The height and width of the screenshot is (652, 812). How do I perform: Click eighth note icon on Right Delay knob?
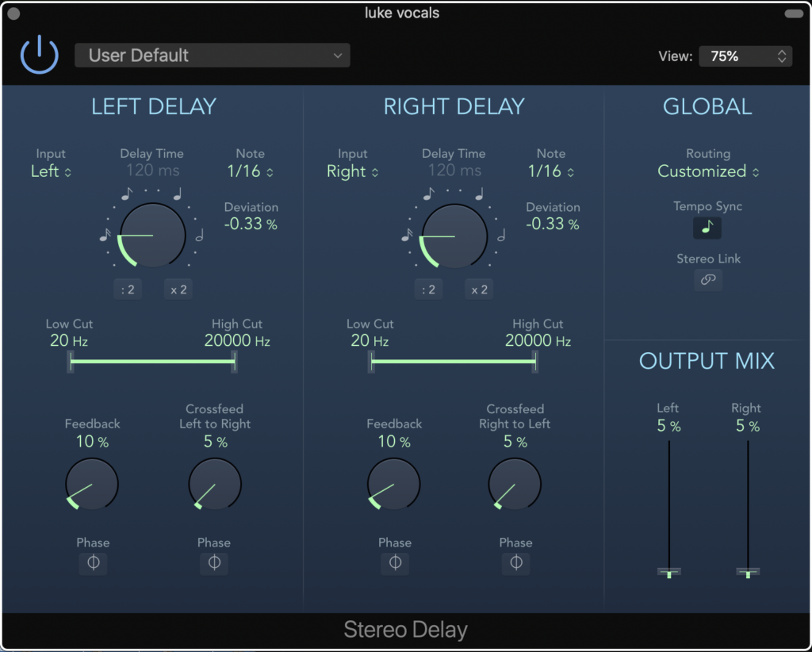click(x=429, y=194)
